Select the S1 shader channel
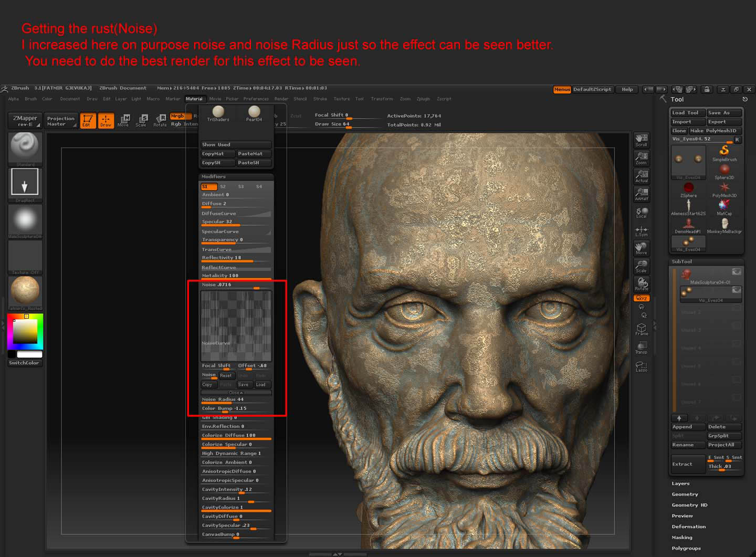 pyautogui.click(x=208, y=186)
